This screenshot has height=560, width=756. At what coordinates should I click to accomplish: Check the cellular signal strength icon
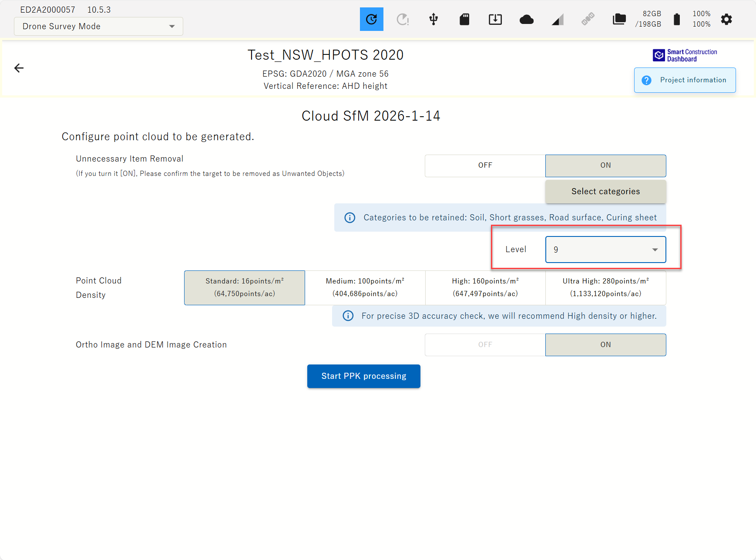tap(558, 20)
